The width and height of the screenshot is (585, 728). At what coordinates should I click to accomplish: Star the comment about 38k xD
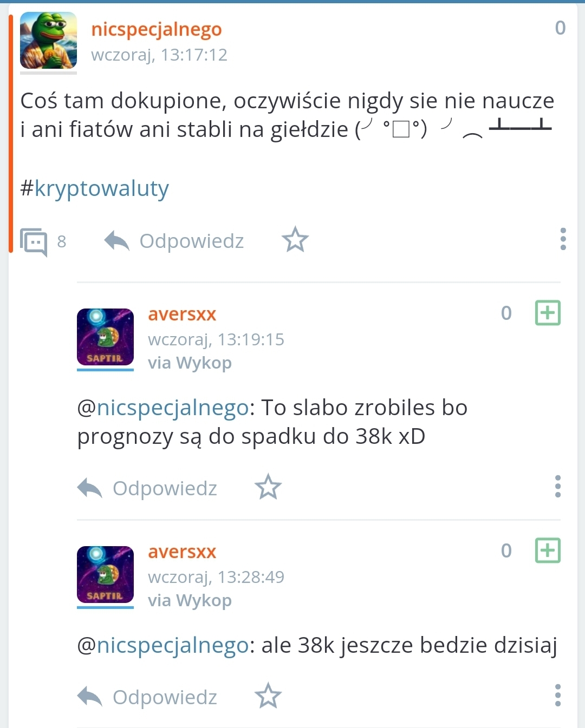(x=268, y=487)
